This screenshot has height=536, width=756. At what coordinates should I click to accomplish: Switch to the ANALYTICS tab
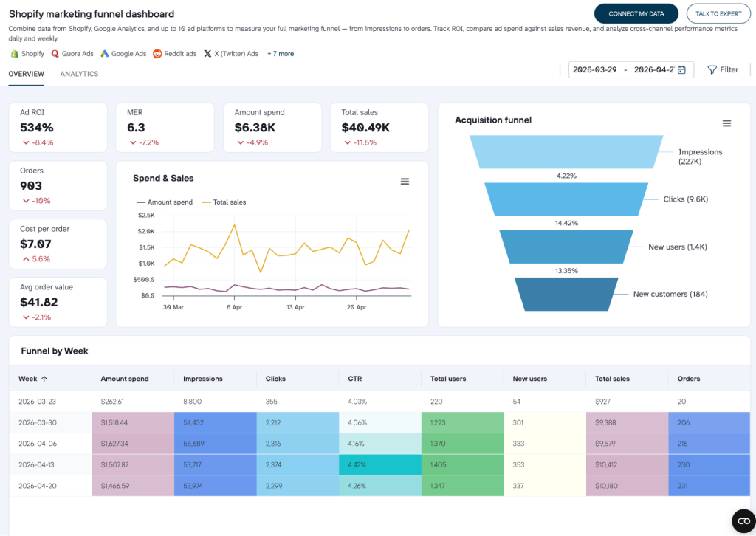[79, 74]
